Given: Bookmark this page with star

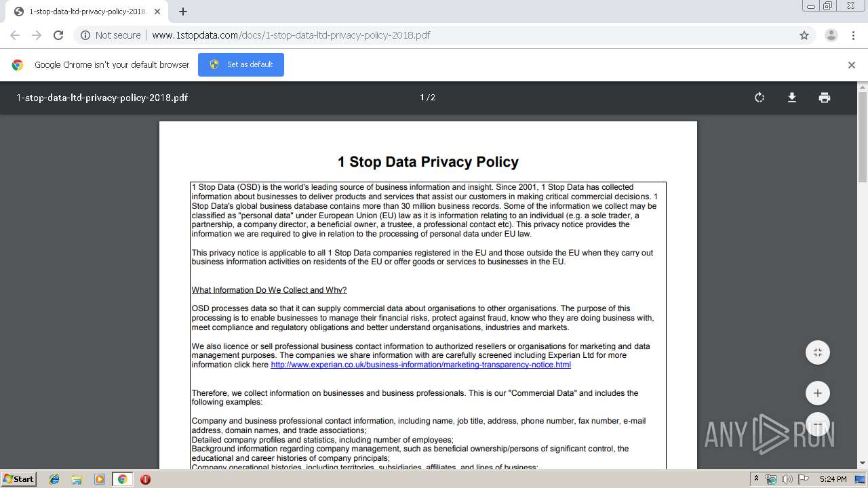Looking at the screenshot, I should 804,35.
